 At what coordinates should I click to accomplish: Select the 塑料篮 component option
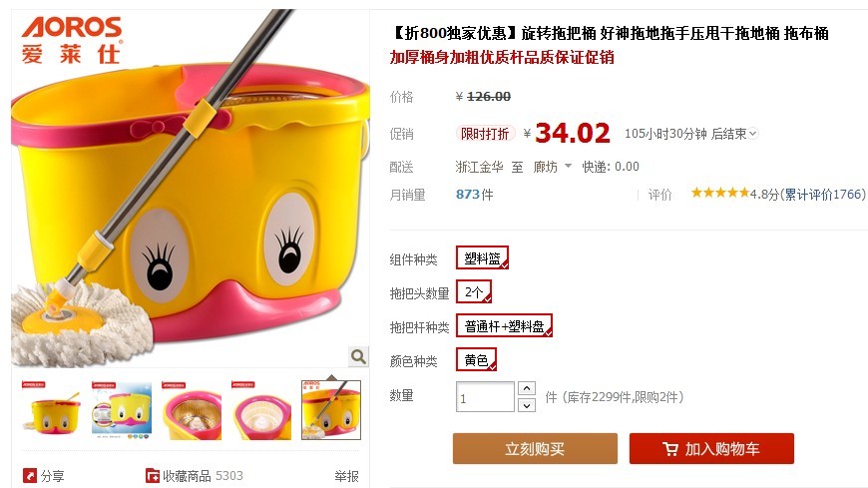click(482, 258)
